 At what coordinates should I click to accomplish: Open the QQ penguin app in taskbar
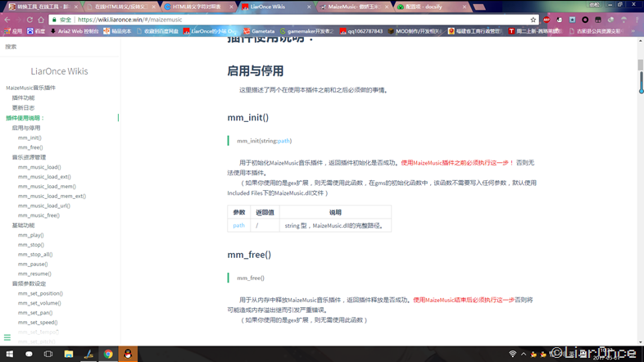[128, 354]
